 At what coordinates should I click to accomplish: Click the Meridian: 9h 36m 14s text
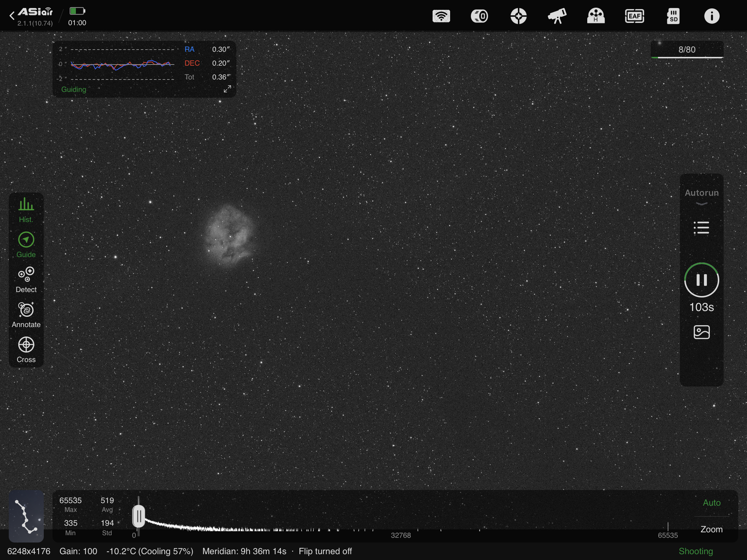pyautogui.click(x=245, y=552)
